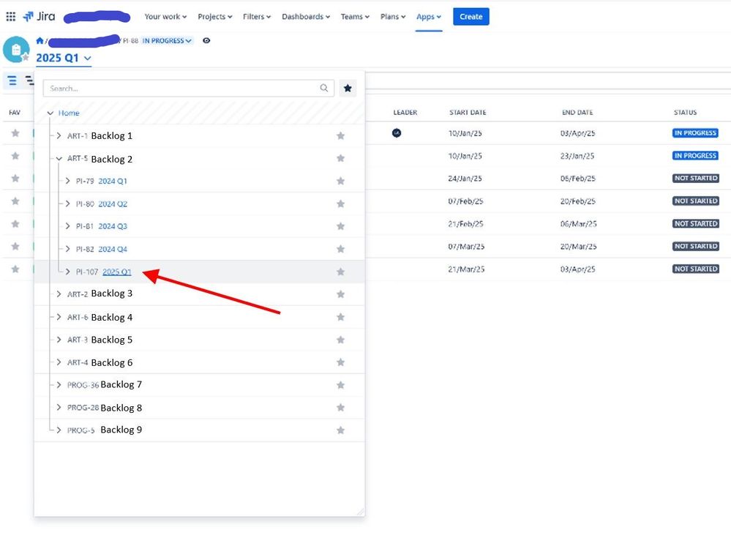Star the PI-80 2024 Q2 row

[341, 204]
